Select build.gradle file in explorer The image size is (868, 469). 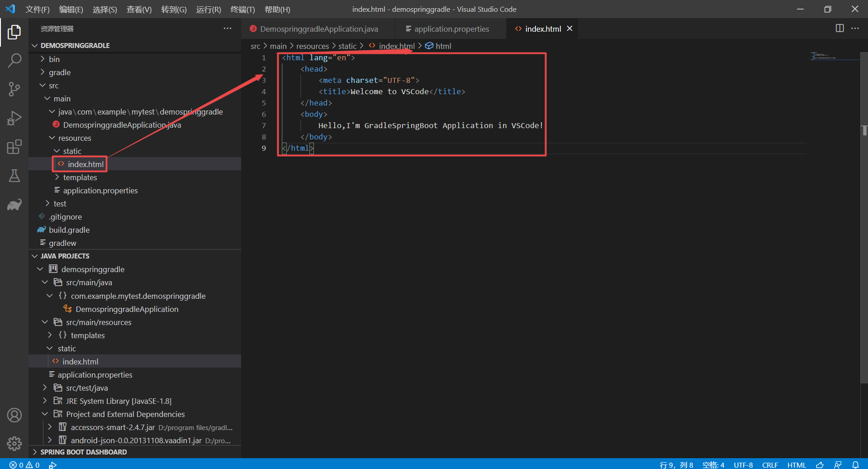pyautogui.click(x=135, y=230)
